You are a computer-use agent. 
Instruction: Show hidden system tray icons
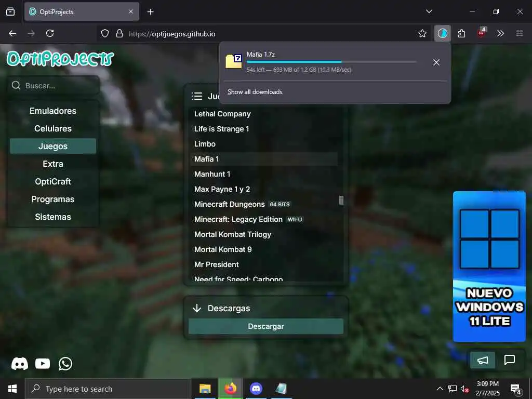point(440,389)
